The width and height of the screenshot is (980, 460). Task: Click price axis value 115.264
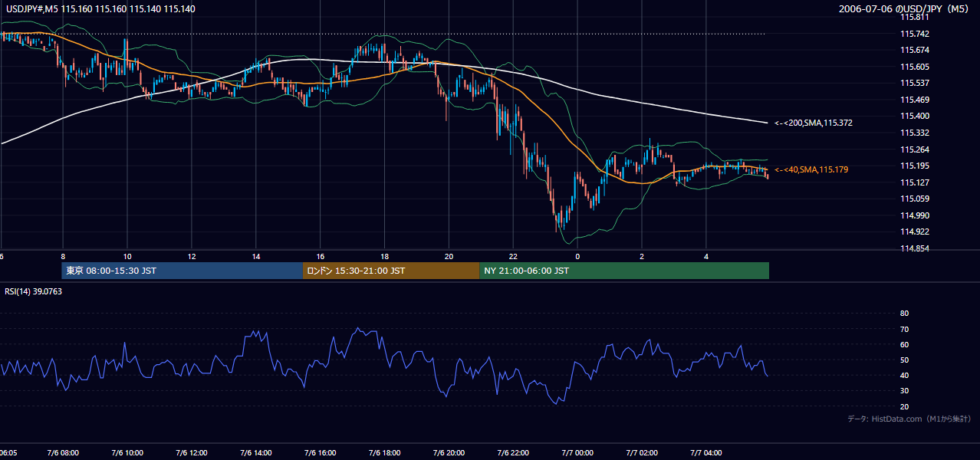(x=916, y=149)
